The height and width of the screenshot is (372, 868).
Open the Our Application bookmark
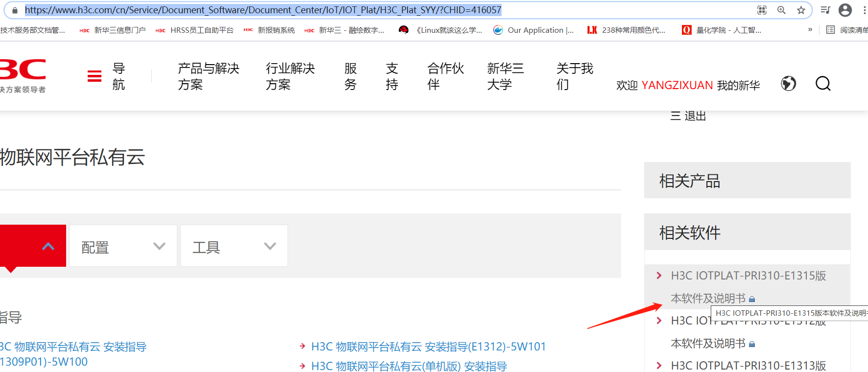[533, 30]
